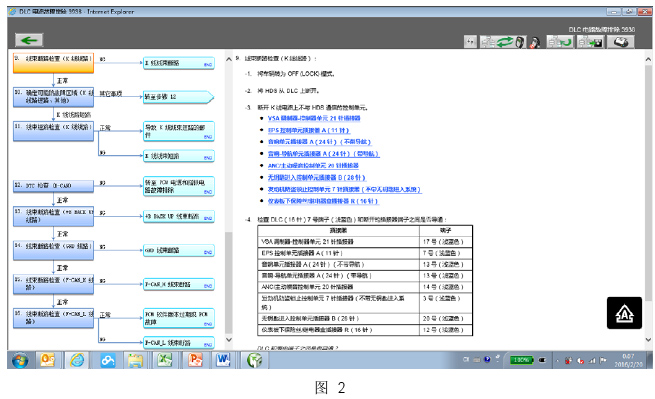This screenshot has width=655, height=399.
Task: Open PowerPoint from the taskbar
Action: click(x=195, y=360)
